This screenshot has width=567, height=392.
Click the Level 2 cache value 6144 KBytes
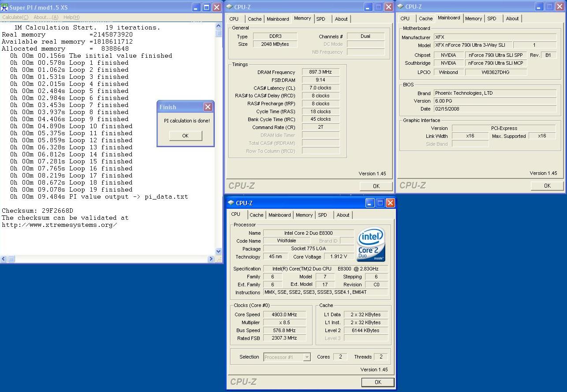(366, 330)
